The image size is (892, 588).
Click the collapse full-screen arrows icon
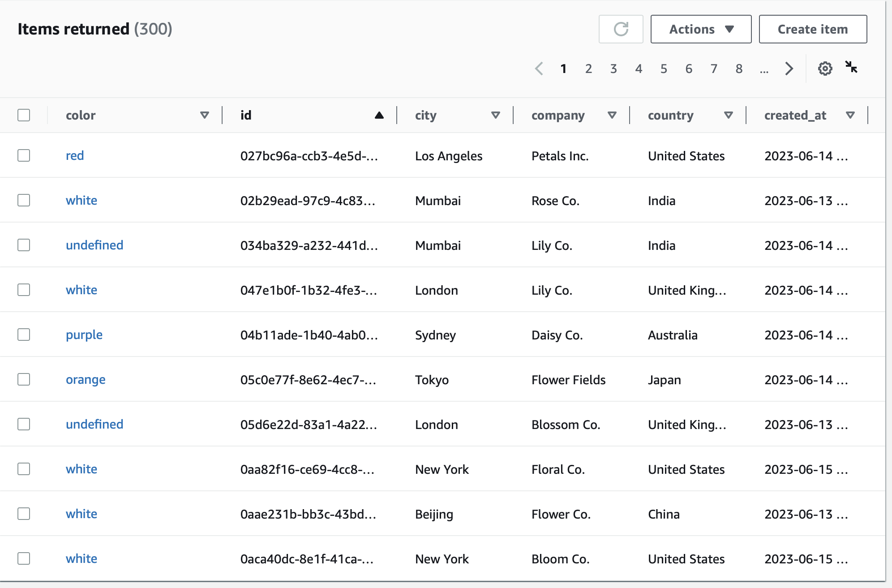tap(851, 67)
